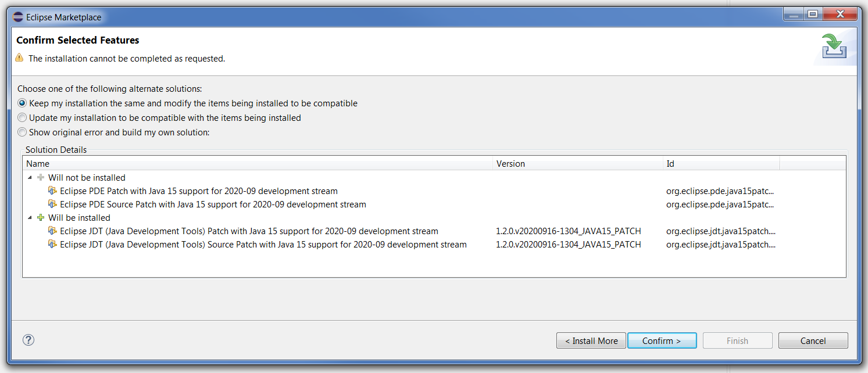Click feature icon for Eclipse PDE Source Patch row

point(53,204)
